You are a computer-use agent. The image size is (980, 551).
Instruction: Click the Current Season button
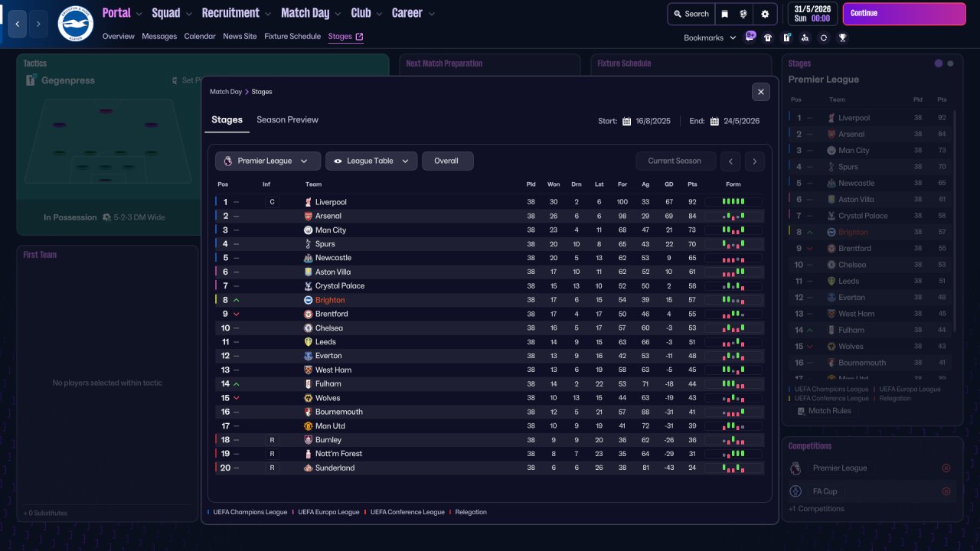click(x=675, y=161)
